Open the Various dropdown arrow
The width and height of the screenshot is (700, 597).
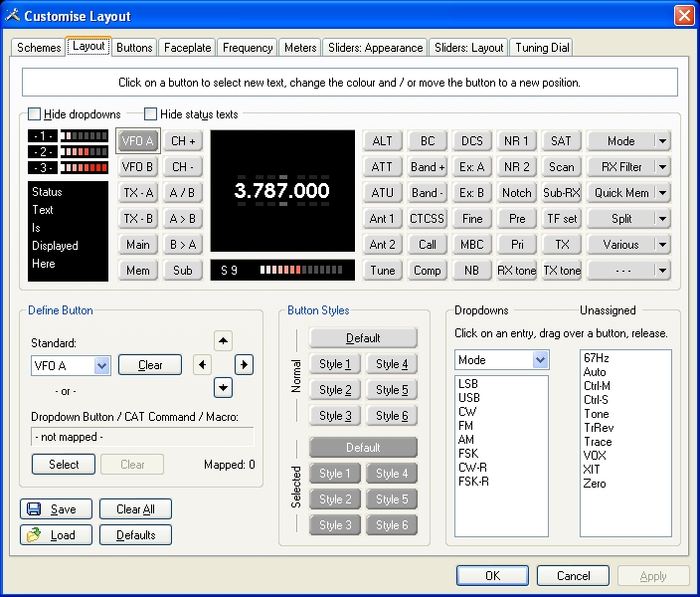(x=662, y=245)
